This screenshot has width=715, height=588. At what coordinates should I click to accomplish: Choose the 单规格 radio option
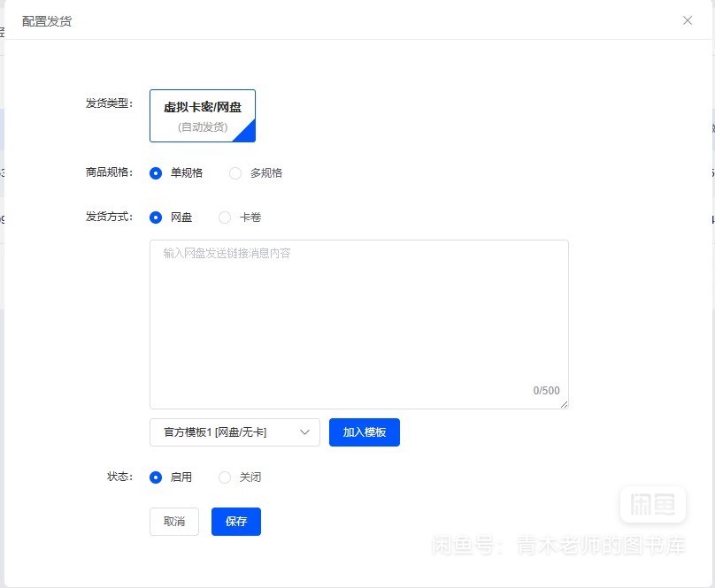point(157,173)
